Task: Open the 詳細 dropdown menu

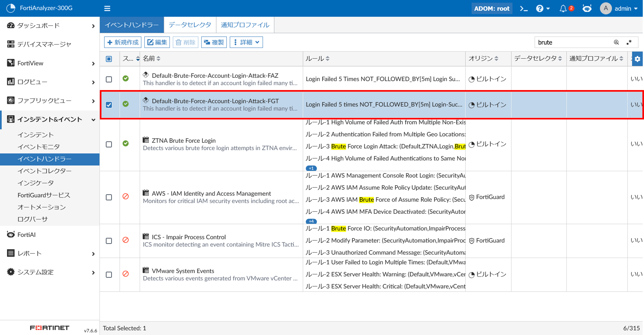Action: [x=246, y=42]
